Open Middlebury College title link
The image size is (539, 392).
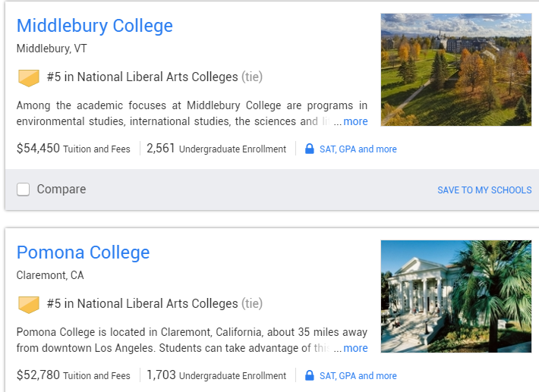pos(95,26)
